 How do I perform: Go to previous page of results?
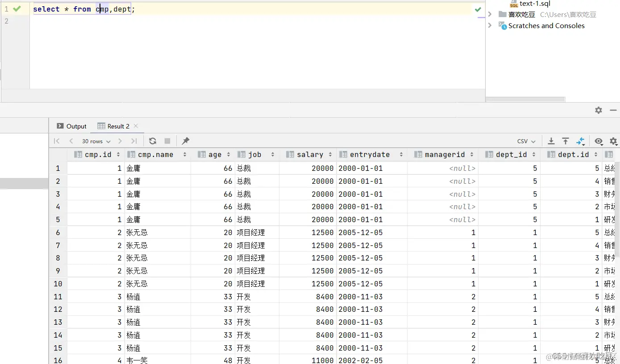71,141
